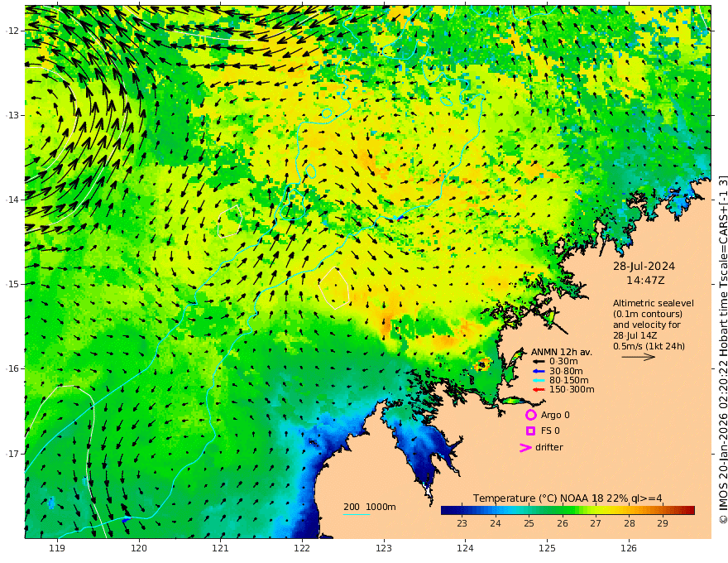The width and height of the screenshot is (728, 563).
Task: Click the latitude -12 axis label
Action: [x=12, y=31]
